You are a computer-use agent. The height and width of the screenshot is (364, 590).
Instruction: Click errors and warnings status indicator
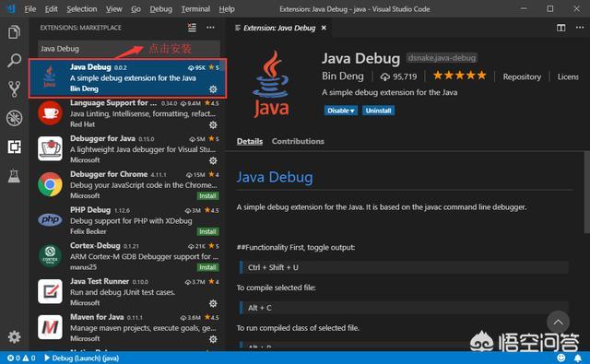(21, 358)
